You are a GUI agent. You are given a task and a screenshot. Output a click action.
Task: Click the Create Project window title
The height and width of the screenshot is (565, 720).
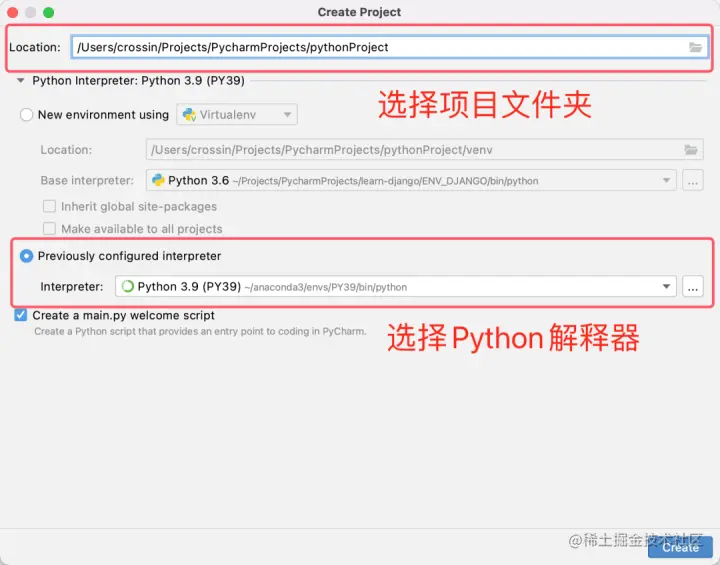pyautogui.click(x=359, y=12)
